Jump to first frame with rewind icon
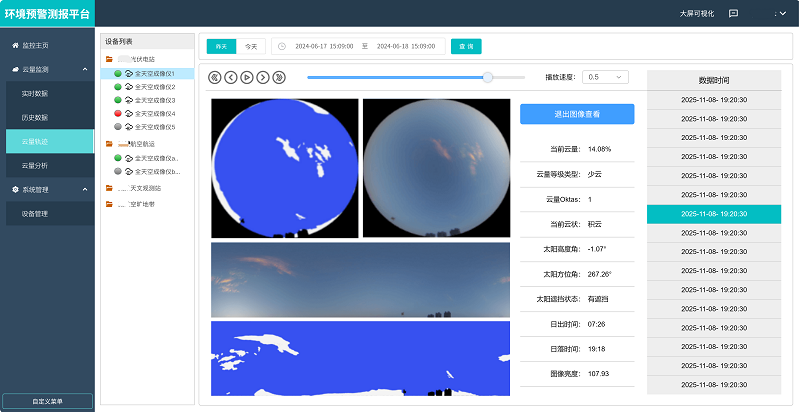Screen dimensions: 800x412 pyautogui.click(x=215, y=77)
